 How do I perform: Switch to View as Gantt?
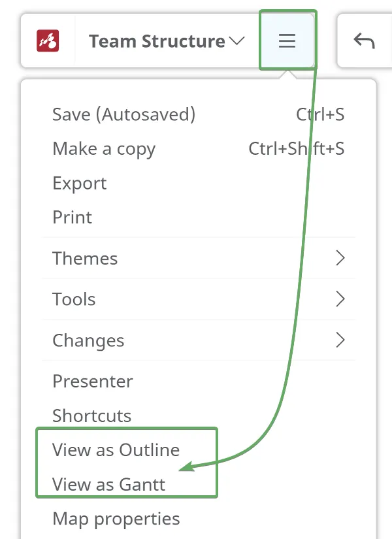click(x=108, y=484)
